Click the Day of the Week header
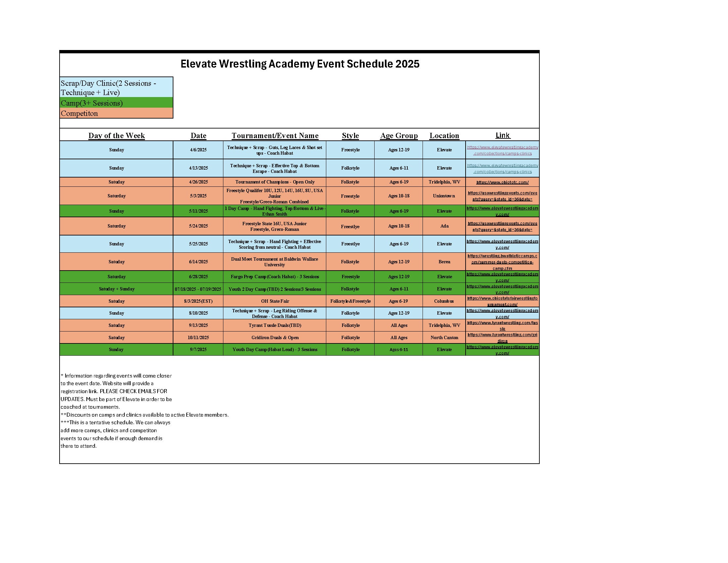The image size is (728, 563). (x=116, y=135)
